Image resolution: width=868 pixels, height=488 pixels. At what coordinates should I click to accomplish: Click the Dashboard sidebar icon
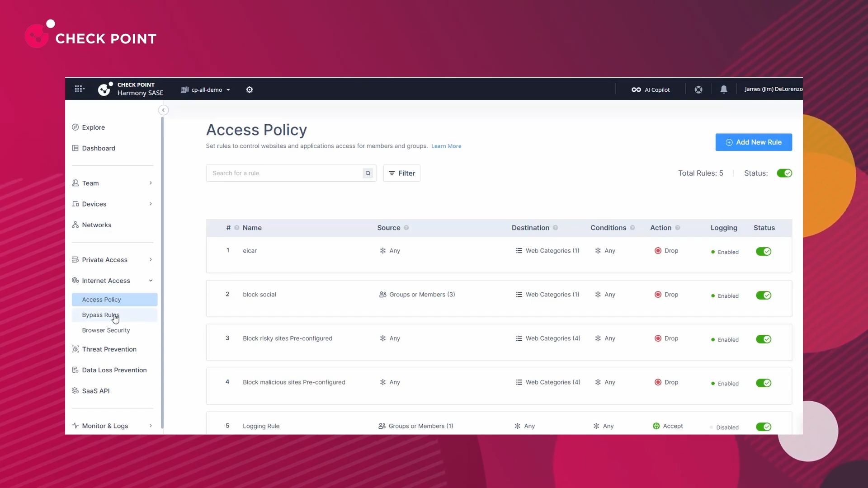coord(75,148)
